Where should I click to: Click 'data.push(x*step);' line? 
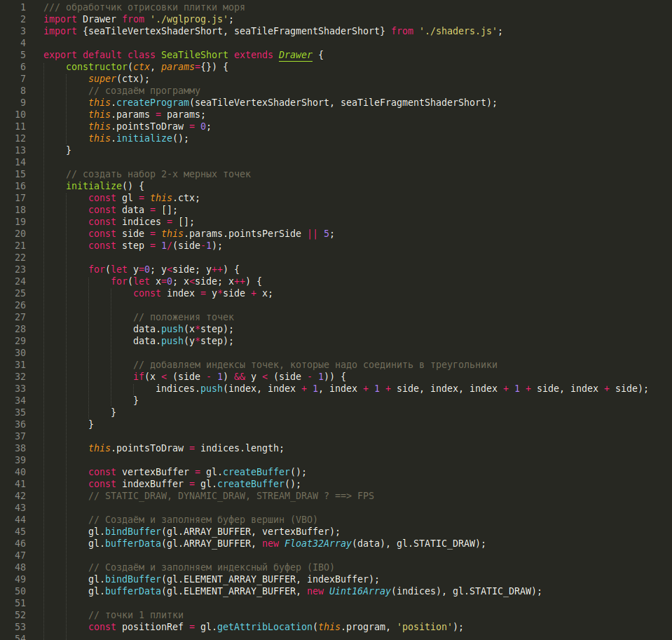click(x=184, y=329)
